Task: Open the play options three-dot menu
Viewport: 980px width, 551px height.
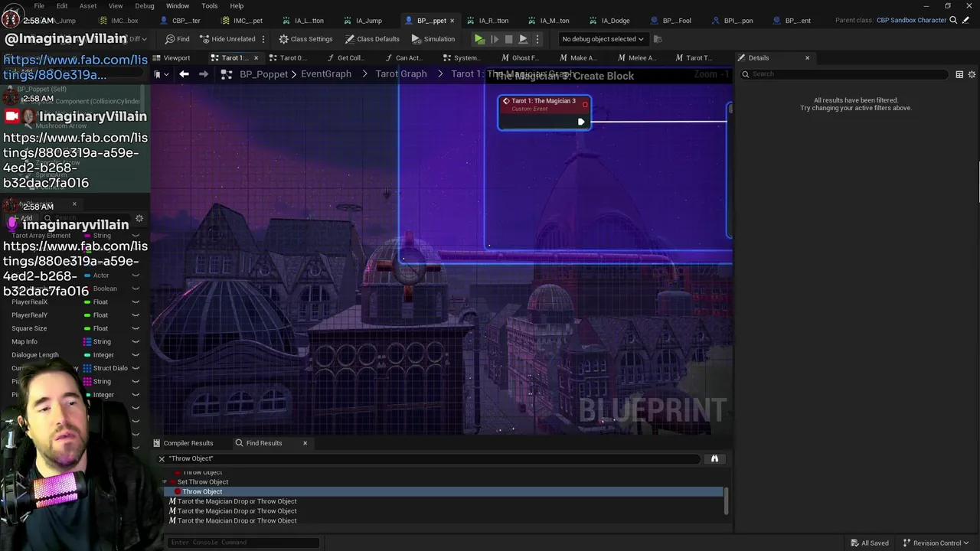Action: click(x=537, y=39)
